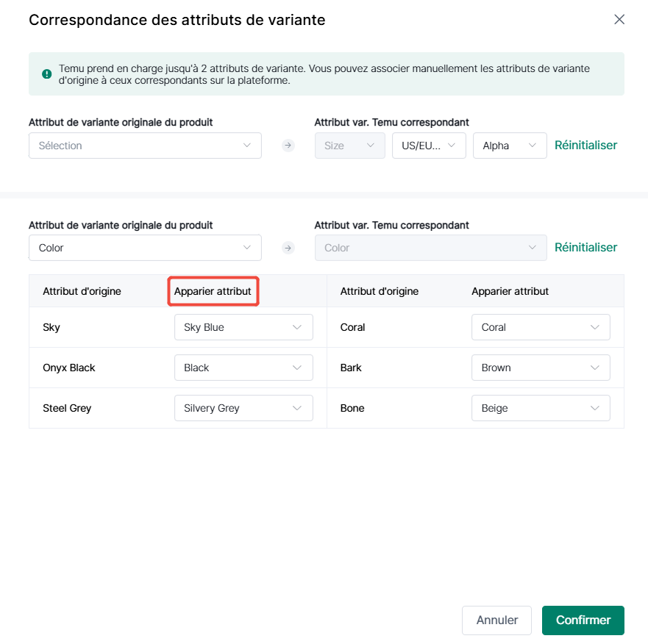Click the green Confirmer button
Viewport: 648px width, 644px height.
[583, 620]
